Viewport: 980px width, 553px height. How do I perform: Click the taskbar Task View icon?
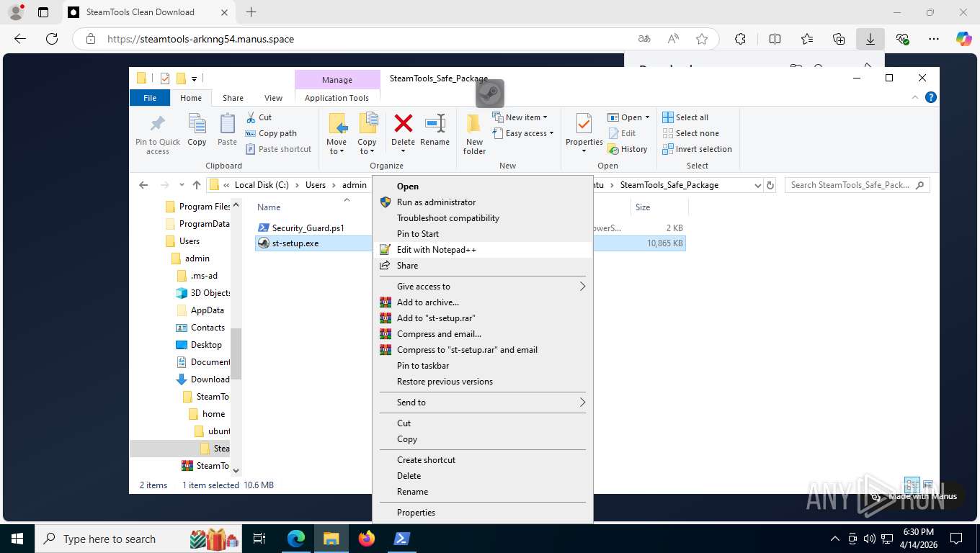coord(259,539)
